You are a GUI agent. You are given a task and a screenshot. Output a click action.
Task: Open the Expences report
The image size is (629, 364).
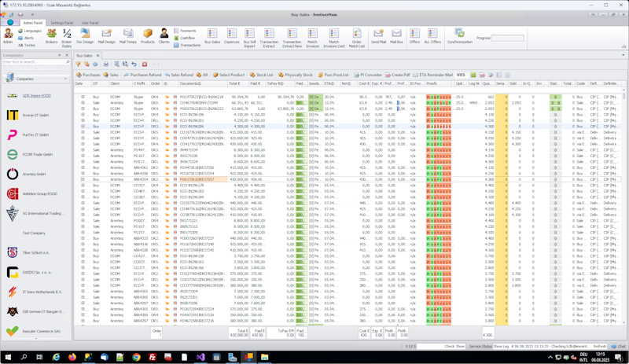click(231, 36)
